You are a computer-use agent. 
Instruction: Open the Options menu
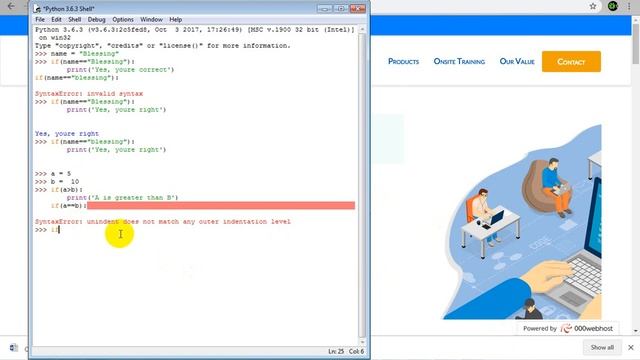click(x=123, y=20)
